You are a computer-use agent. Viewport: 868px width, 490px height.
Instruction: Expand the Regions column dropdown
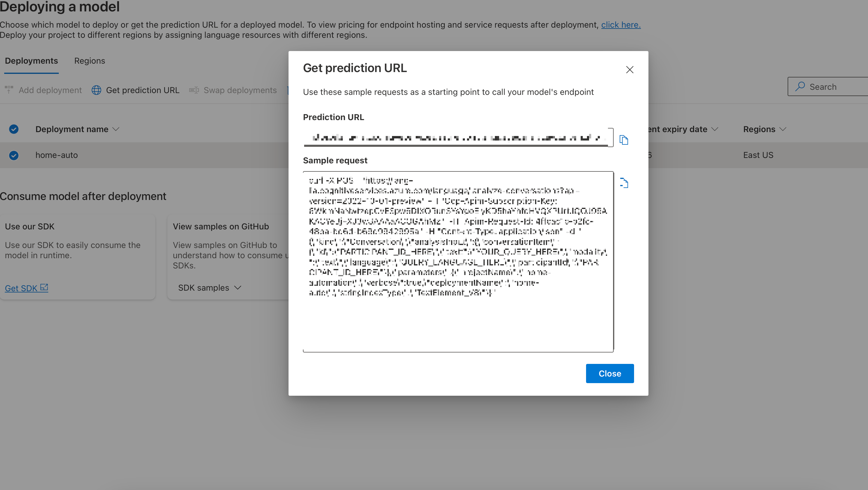click(x=783, y=129)
